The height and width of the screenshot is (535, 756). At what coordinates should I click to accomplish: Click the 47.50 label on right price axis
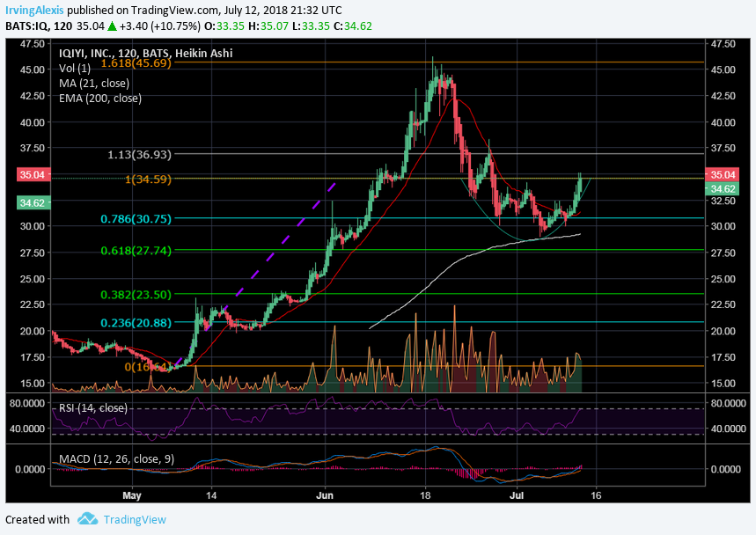pos(723,44)
